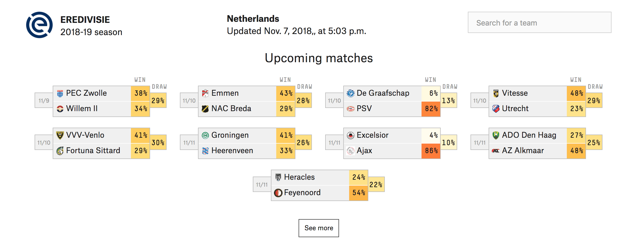Click the NAC Breda crest icon
The image size is (644, 251).
(205, 109)
